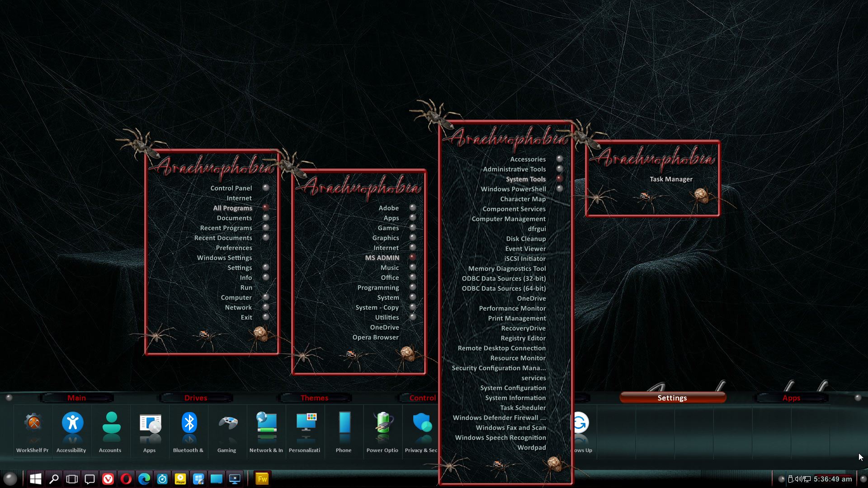Expand the Control Panel submenu bullet
Viewport: 868px width, 488px height.
pos(266,188)
